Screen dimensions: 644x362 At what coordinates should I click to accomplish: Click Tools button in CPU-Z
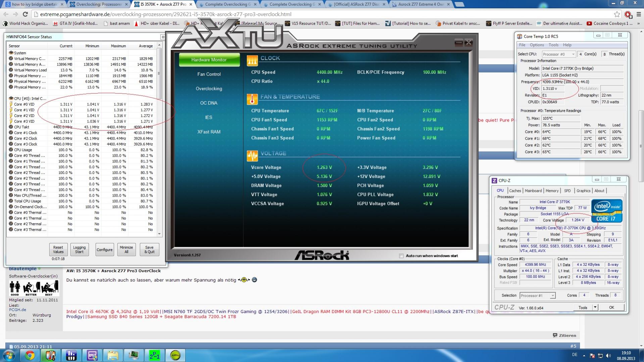click(x=583, y=307)
